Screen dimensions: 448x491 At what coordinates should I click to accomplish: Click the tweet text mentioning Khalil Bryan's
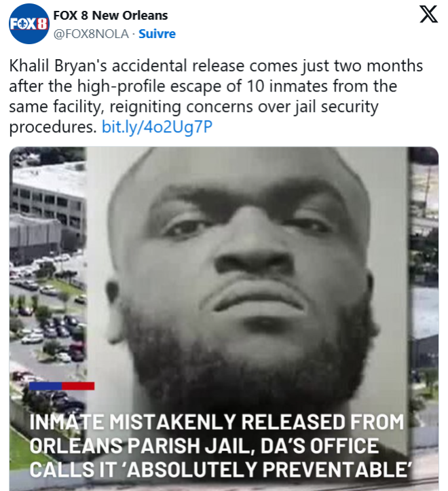[216, 96]
